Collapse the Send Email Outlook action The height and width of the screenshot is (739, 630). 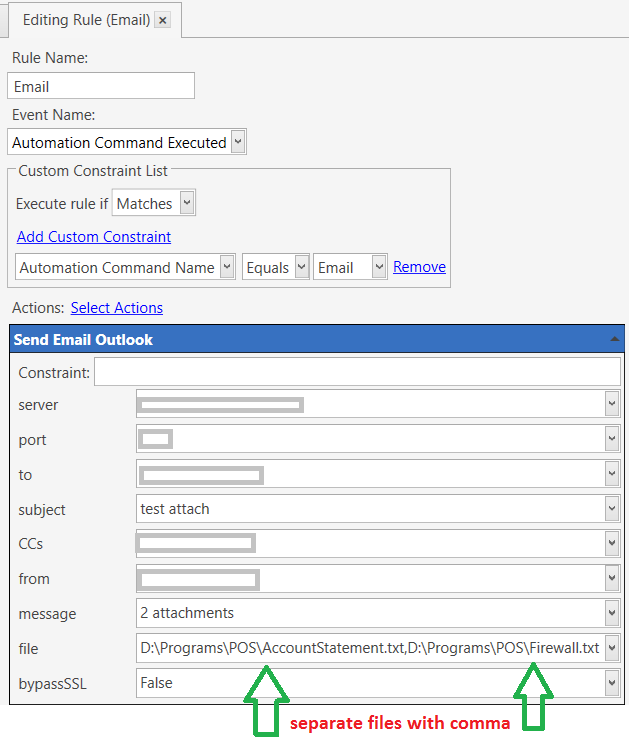(x=613, y=340)
